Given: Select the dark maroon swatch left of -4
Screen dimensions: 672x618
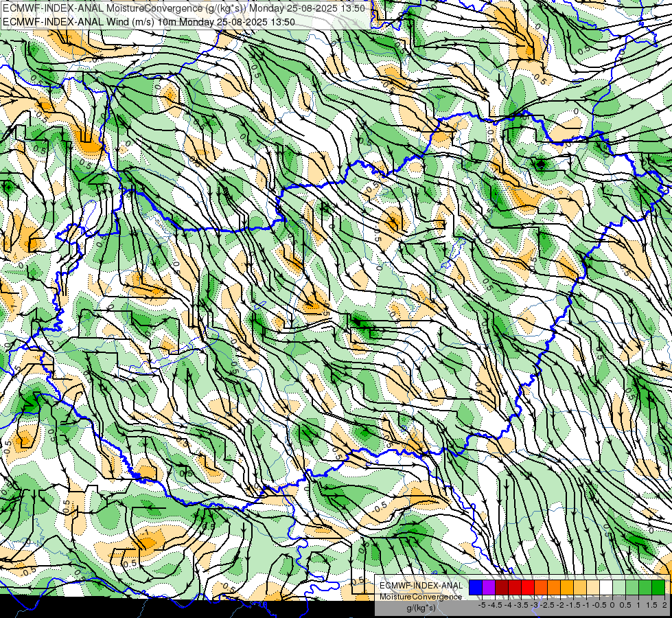Looking at the screenshot, I should 502,588.
